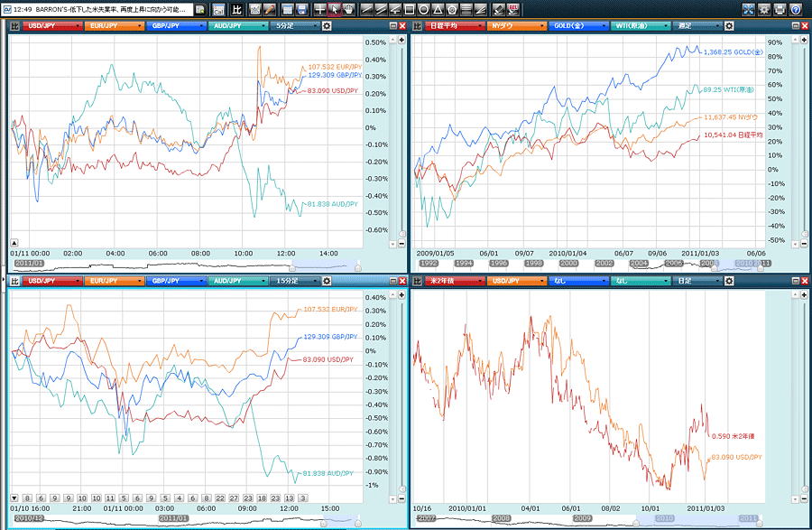Select the triangle drawing tool
This screenshot has width=812, height=530.
point(438,9)
